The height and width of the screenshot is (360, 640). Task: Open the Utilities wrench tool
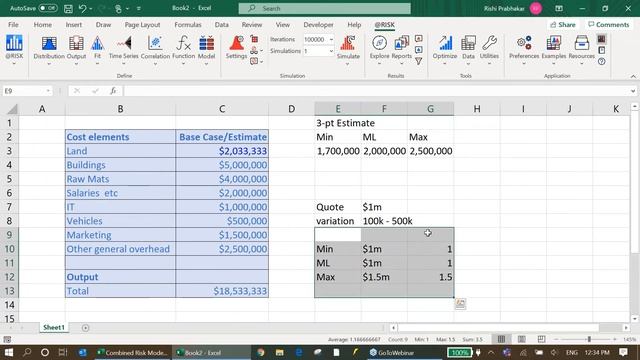tap(489, 47)
